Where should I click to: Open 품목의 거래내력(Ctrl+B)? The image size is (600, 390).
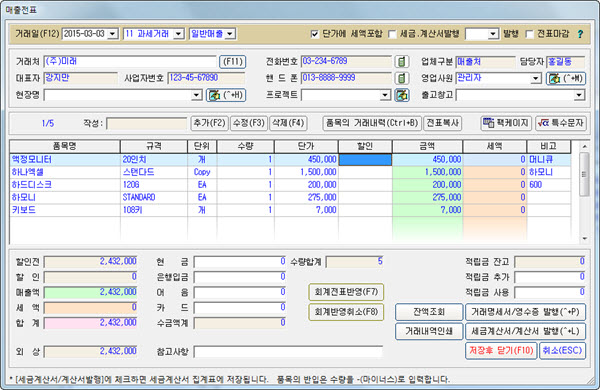pos(372,123)
